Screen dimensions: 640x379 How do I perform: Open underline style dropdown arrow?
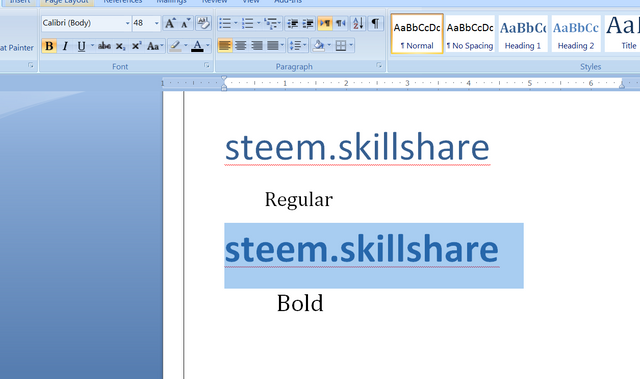92,46
